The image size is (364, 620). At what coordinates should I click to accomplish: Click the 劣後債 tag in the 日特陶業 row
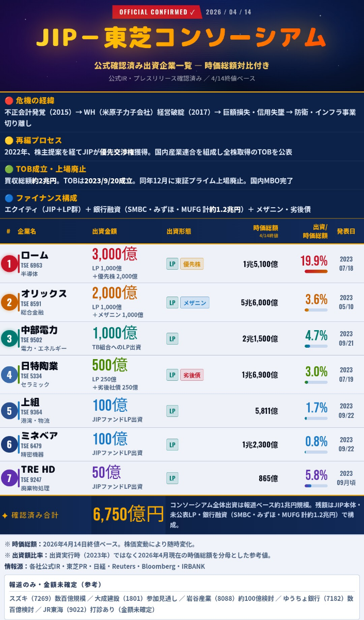[x=192, y=375]
